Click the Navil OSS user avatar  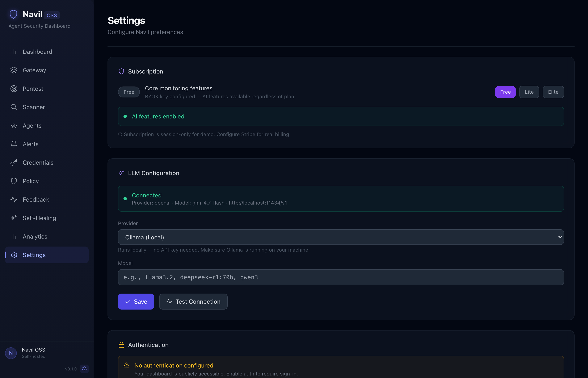pos(11,353)
